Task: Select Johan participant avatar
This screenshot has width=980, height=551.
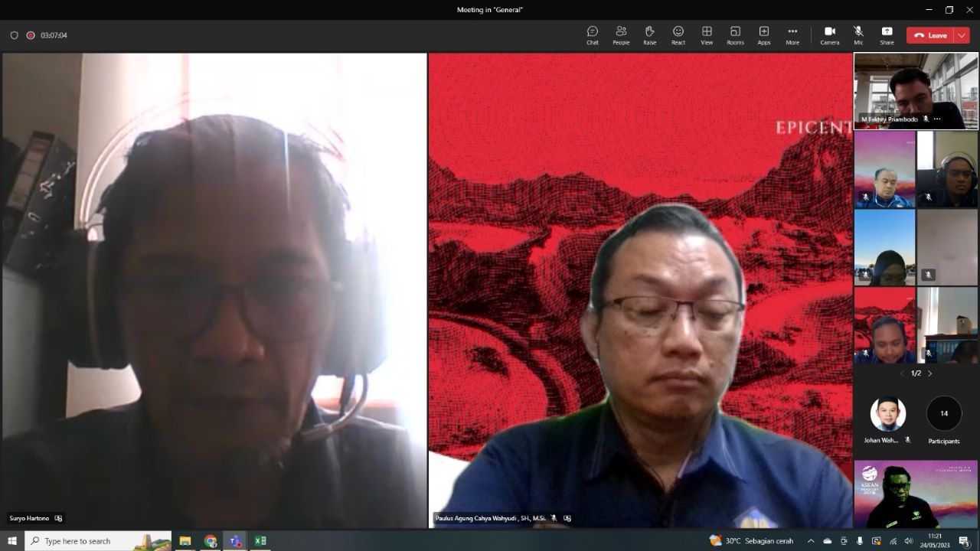Action: pos(888,414)
